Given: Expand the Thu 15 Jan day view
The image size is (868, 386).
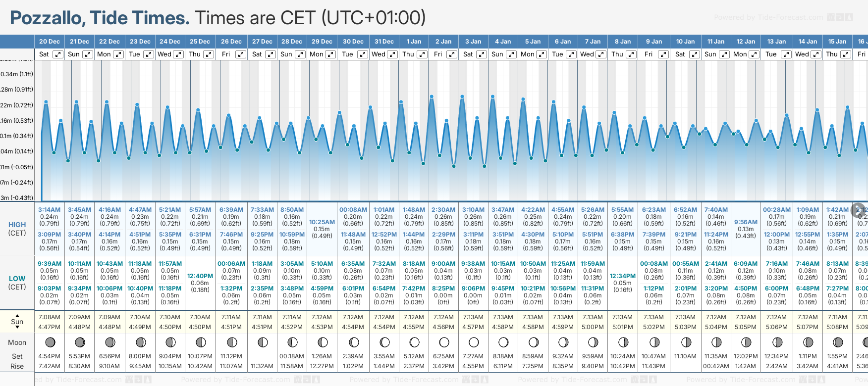Looking at the screenshot, I should (846, 54).
